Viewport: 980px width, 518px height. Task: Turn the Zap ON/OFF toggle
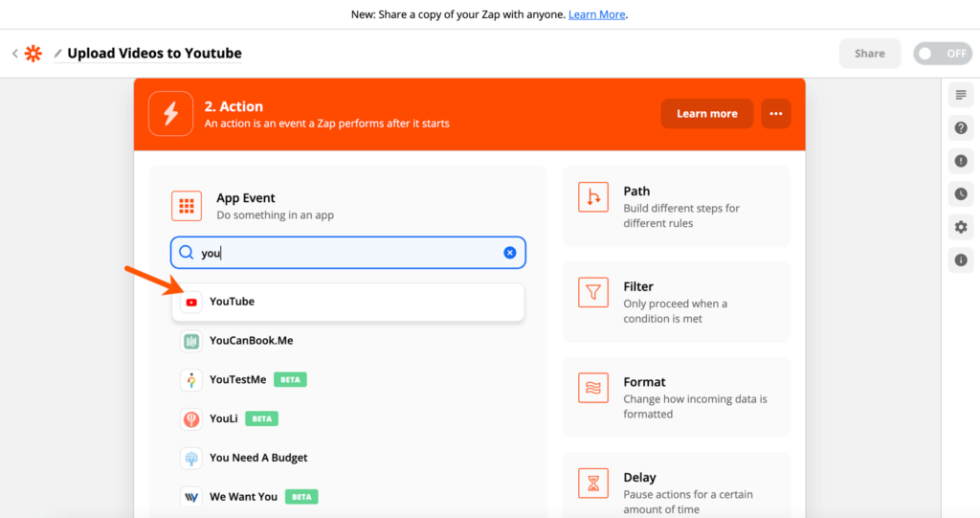943,54
